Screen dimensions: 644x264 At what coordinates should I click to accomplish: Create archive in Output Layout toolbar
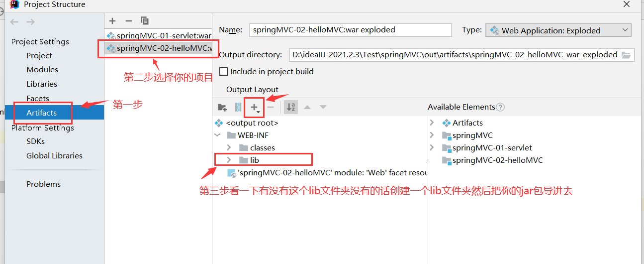[x=238, y=107]
